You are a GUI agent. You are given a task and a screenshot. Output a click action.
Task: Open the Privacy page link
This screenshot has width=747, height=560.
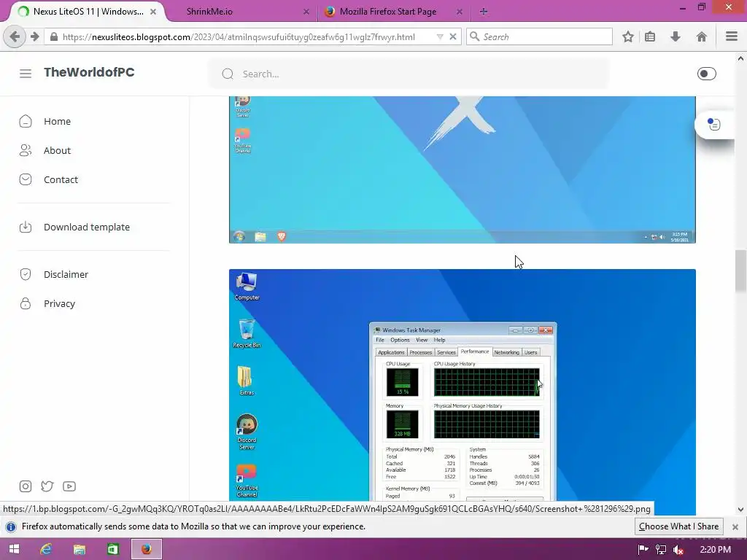59,303
